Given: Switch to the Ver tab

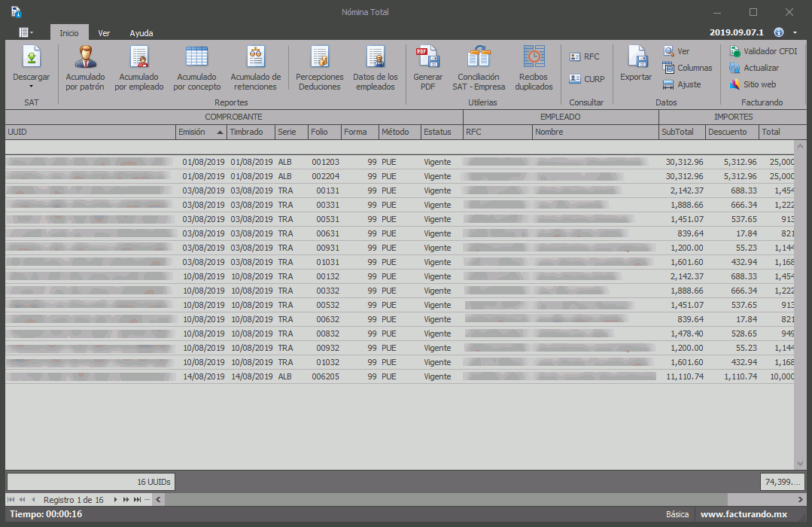Looking at the screenshot, I should 104,33.
